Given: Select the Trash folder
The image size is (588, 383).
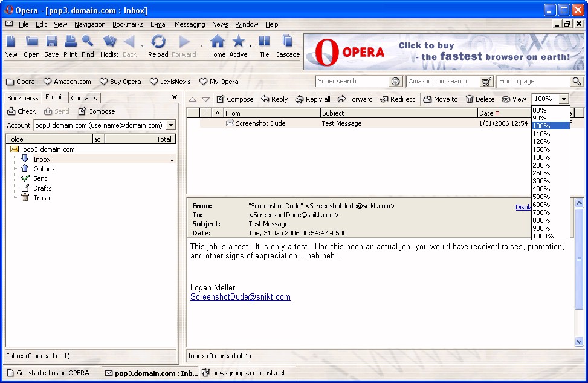Looking at the screenshot, I should pyautogui.click(x=41, y=198).
